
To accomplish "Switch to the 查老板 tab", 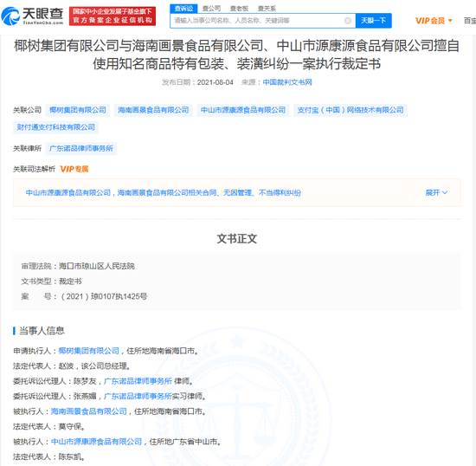I will [239, 9].
